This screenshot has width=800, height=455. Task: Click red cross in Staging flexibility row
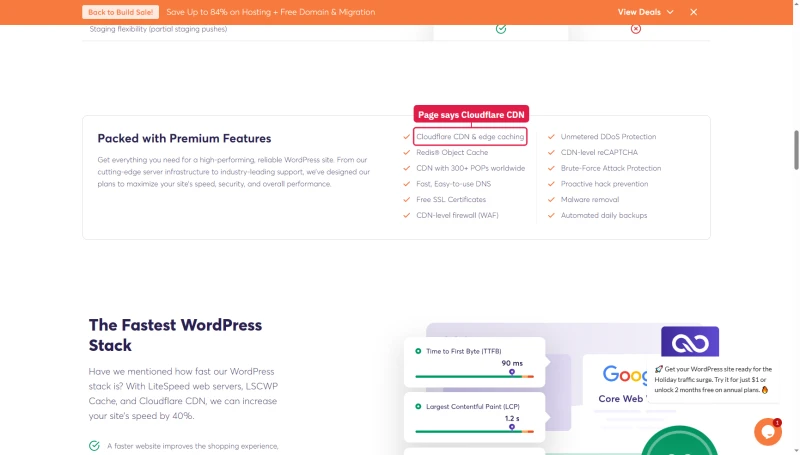pos(636,29)
